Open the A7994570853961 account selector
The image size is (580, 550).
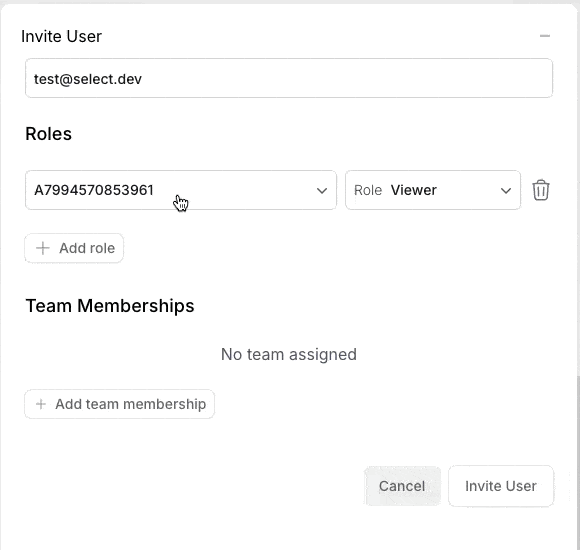click(181, 190)
